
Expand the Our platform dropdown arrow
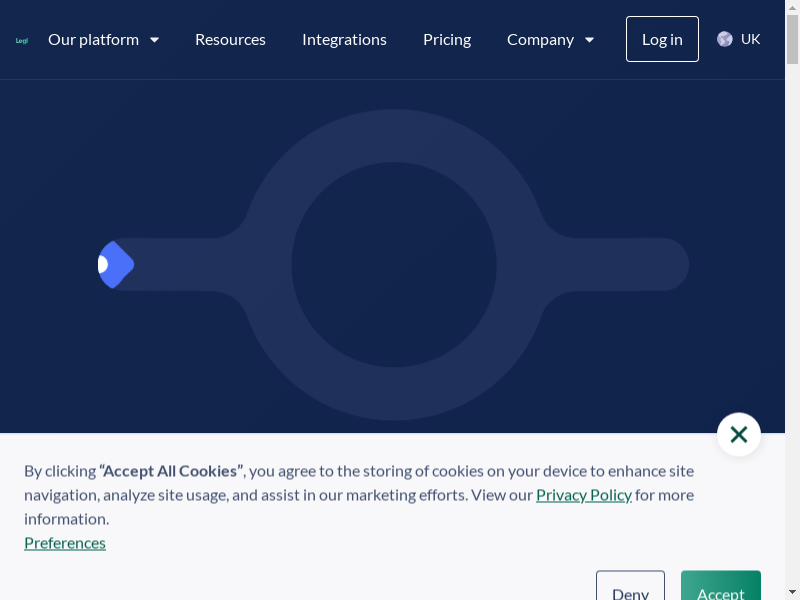click(x=155, y=40)
